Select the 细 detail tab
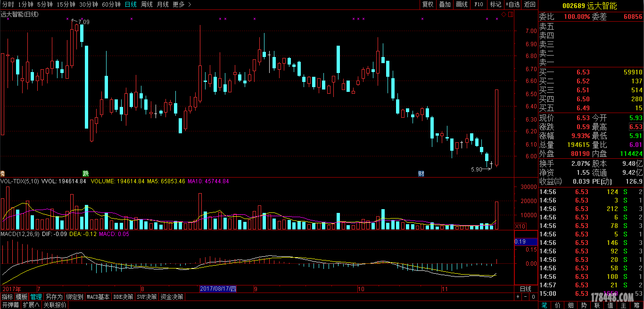The width and height of the screenshot is (644, 309). (571, 305)
